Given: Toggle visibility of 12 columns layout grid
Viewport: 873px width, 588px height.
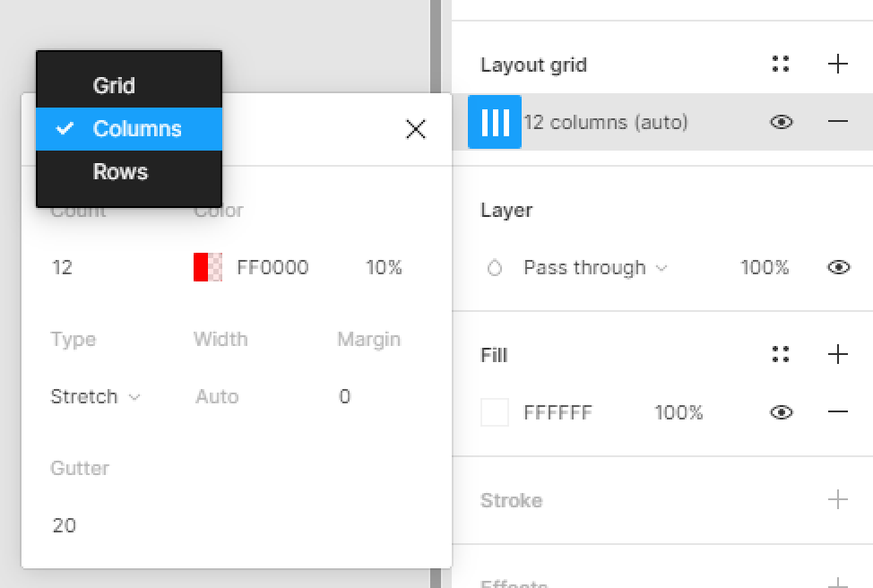Looking at the screenshot, I should tap(782, 122).
